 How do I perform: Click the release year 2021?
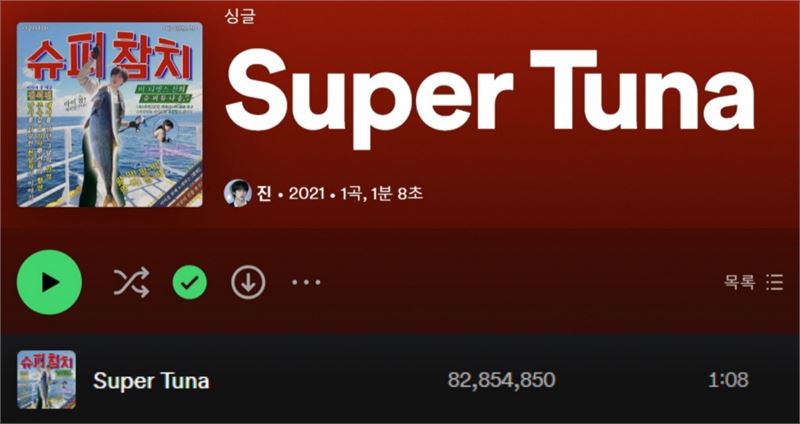coord(307,193)
